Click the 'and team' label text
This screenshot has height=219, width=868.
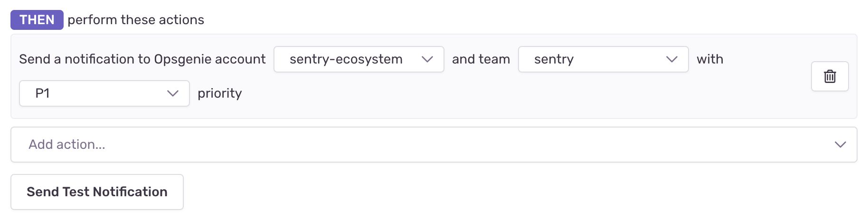[x=481, y=59]
